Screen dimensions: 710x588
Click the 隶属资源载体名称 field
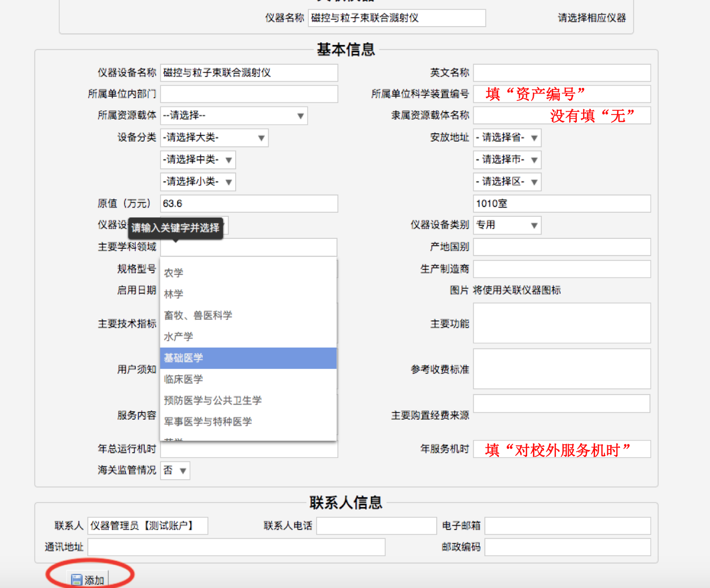click(x=562, y=116)
